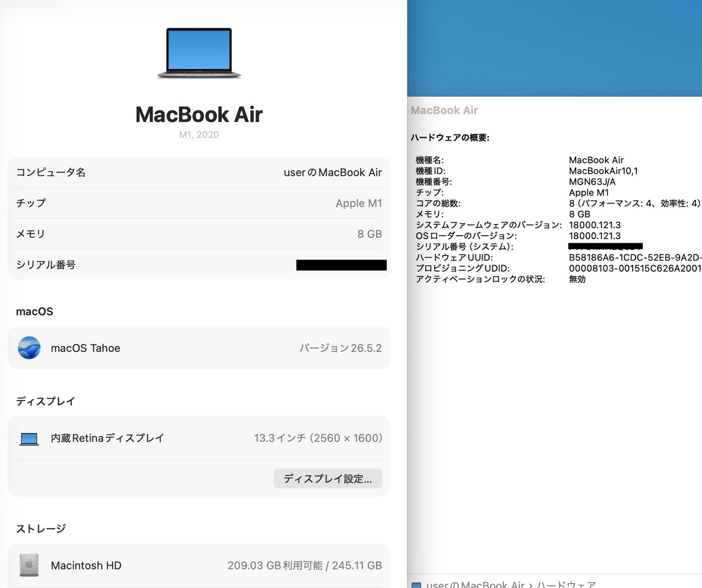Click the laptop icon in System Information path bar
The width and height of the screenshot is (702, 588).
click(x=416, y=585)
